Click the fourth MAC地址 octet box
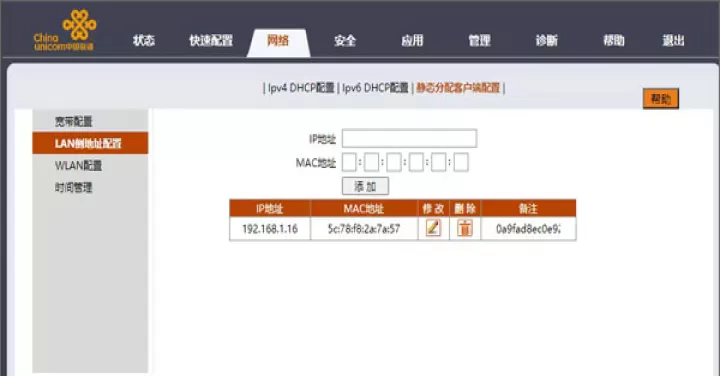720x376 pixels. pyautogui.click(x=416, y=163)
